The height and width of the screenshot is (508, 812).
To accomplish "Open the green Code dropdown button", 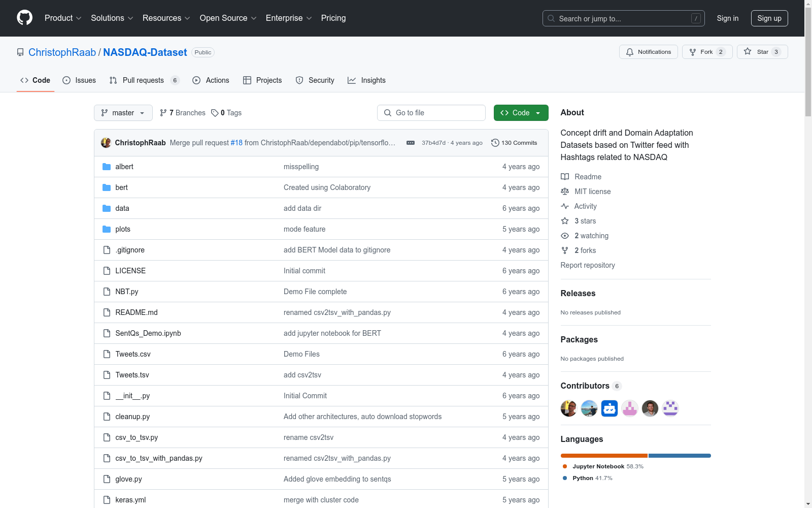I will click(x=521, y=113).
